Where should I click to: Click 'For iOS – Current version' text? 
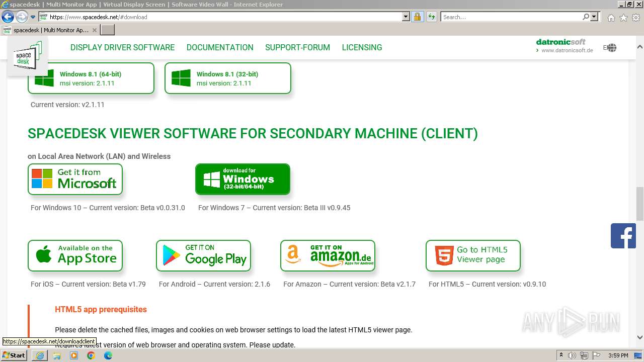coord(88,284)
